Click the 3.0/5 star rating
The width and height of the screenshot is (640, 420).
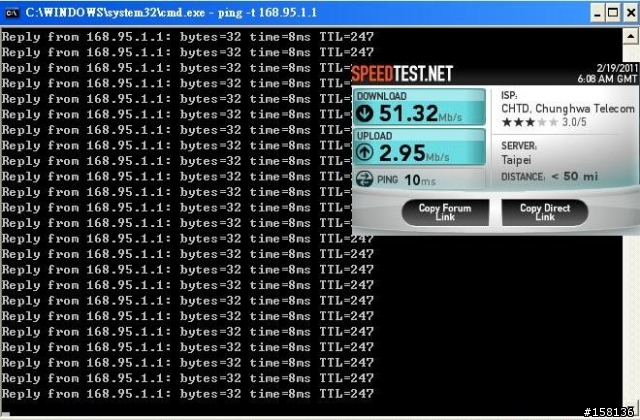click(x=544, y=122)
